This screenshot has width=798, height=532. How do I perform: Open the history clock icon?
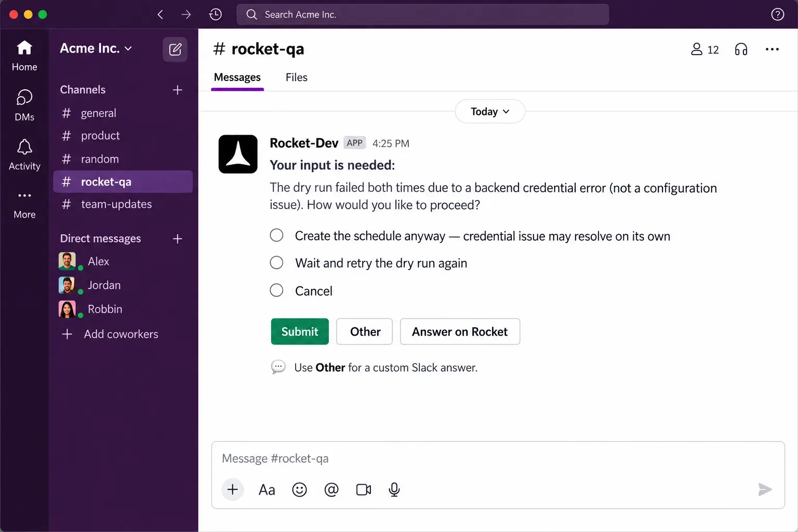point(216,15)
